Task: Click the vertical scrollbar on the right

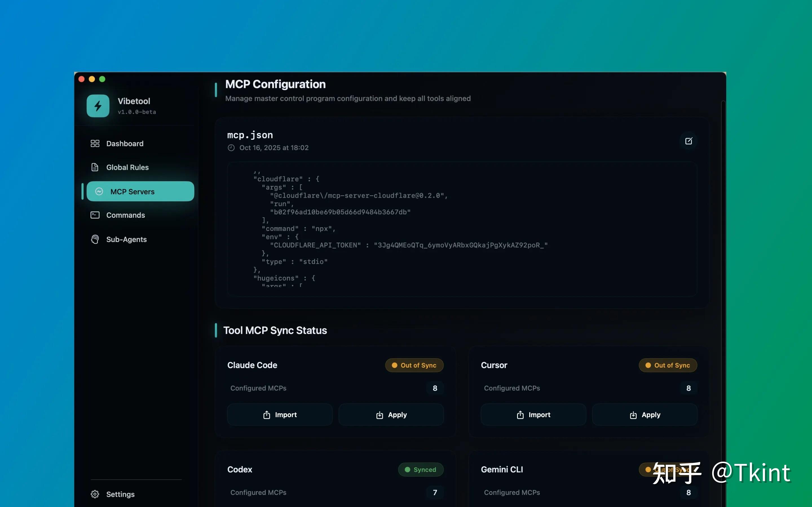Action: pyautogui.click(x=723, y=302)
